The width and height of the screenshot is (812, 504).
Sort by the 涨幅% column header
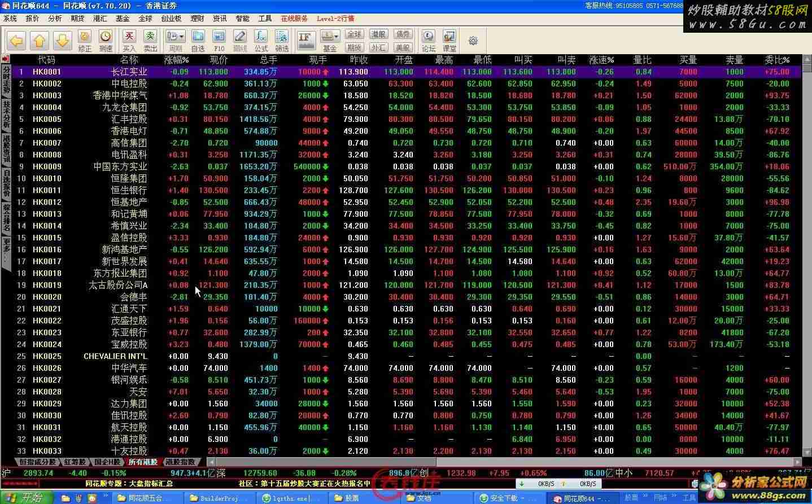coord(176,59)
